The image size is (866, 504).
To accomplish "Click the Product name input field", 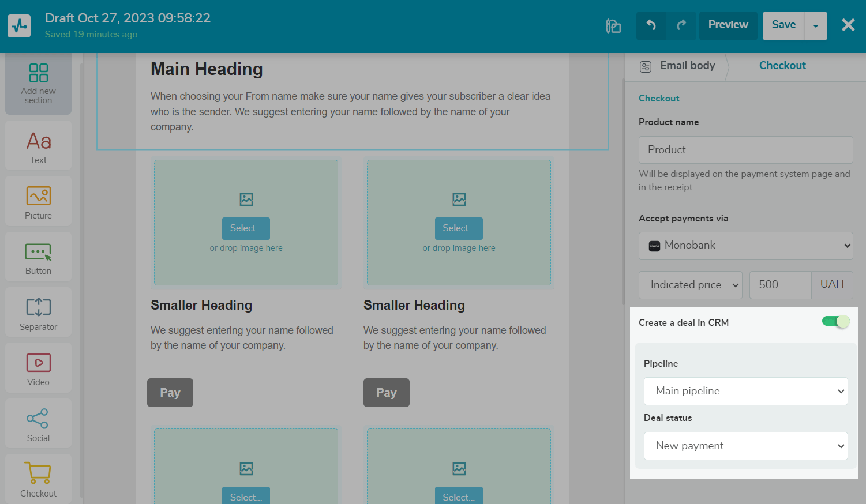I will coord(745,150).
